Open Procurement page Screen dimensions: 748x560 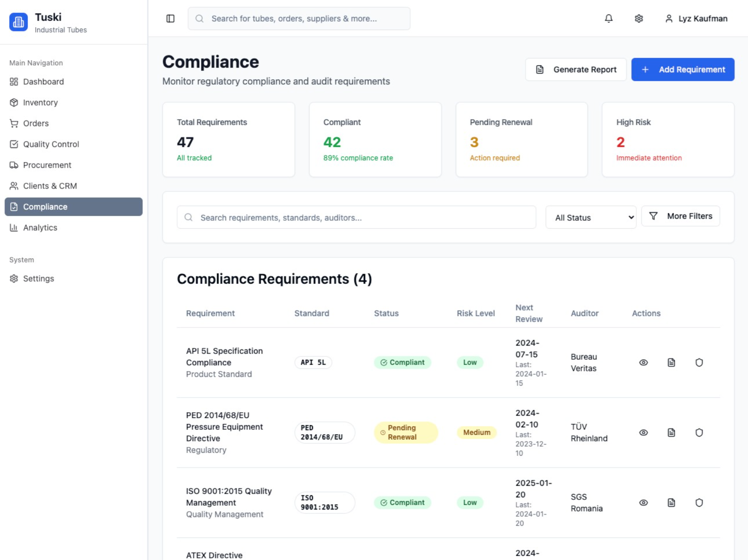click(74, 165)
